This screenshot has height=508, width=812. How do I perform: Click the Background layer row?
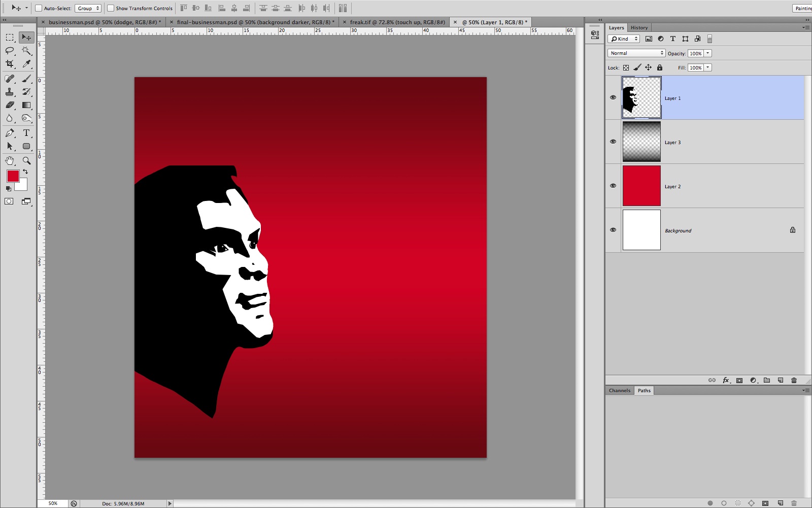pyautogui.click(x=710, y=230)
